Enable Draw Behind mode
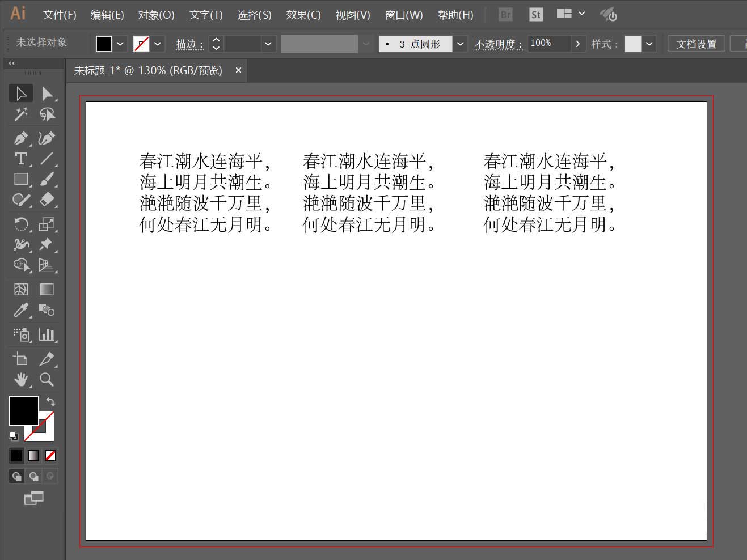 pyautogui.click(x=33, y=476)
